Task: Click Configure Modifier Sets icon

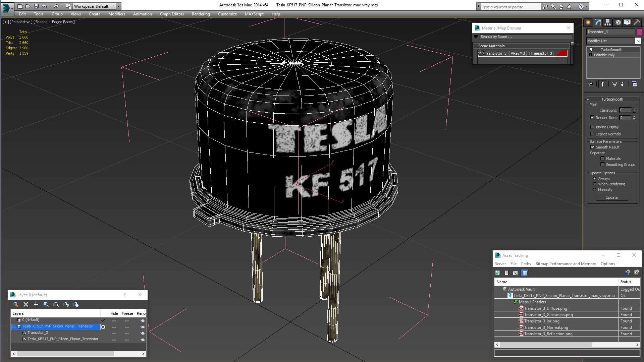Action: (634, 84)
